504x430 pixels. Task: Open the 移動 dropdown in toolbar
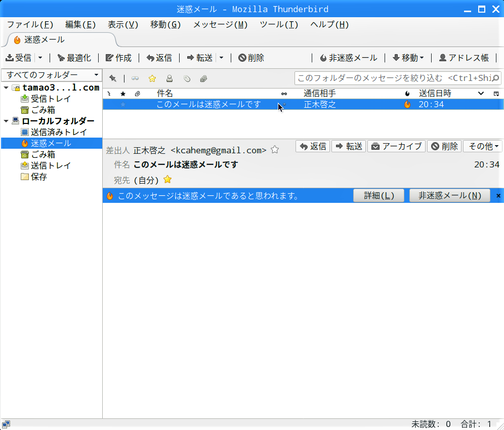coord(408,58)
